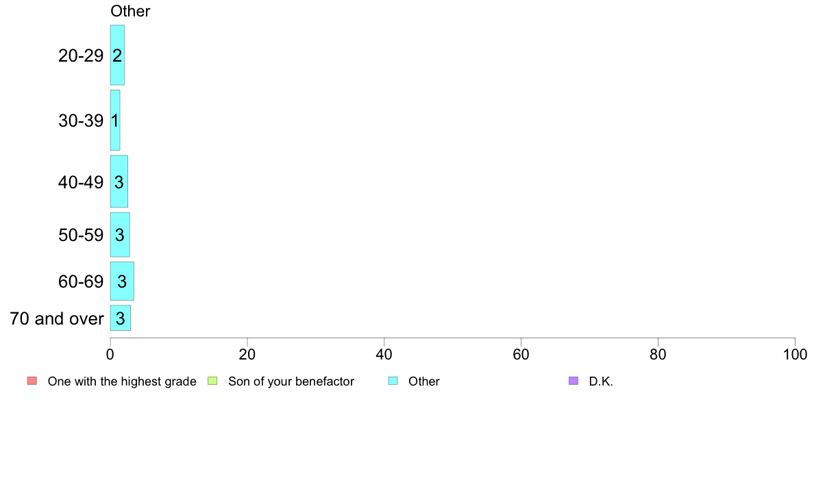The width and height of the screenshot is (814, 504).
Task: Select the 20-29 bar
Action: tap(117, 55)
